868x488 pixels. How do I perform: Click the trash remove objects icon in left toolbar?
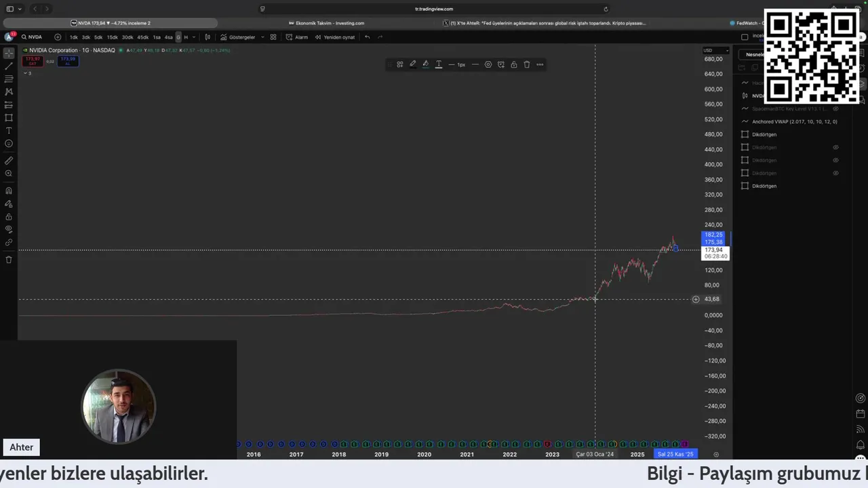(x=9, y=260)
